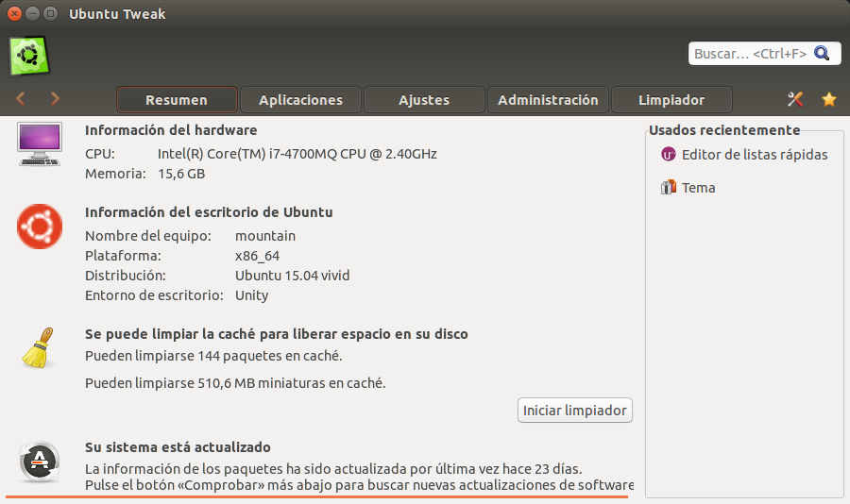The height and width of the screenshot is (504, 850).
Task: Go forward with the right arrow
Action: pos(55,99)
